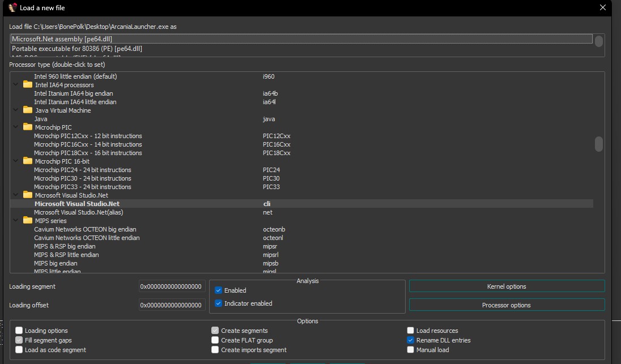Image resolution: width=621 pixels, height=364 pixels.
Task: Click the Loading offset address field
Action: point(172,305)
